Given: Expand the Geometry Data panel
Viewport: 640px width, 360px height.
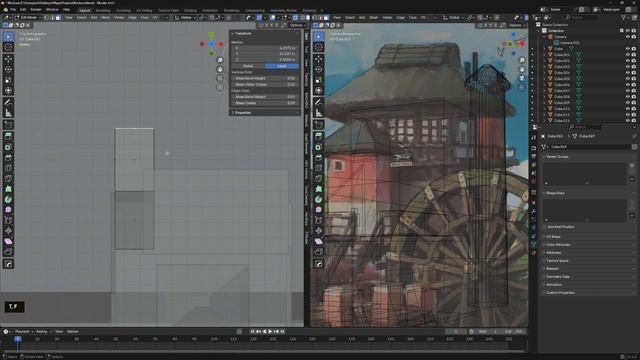Looking at the screenshot, I should 557,276.
